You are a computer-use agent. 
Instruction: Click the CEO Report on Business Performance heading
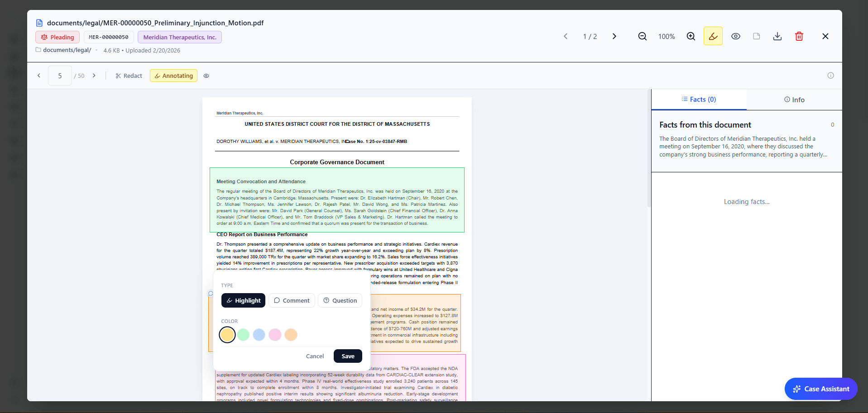(262, 234)
